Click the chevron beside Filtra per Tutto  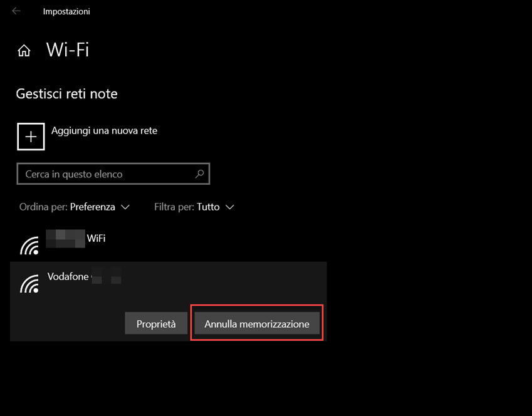point(230,207)
